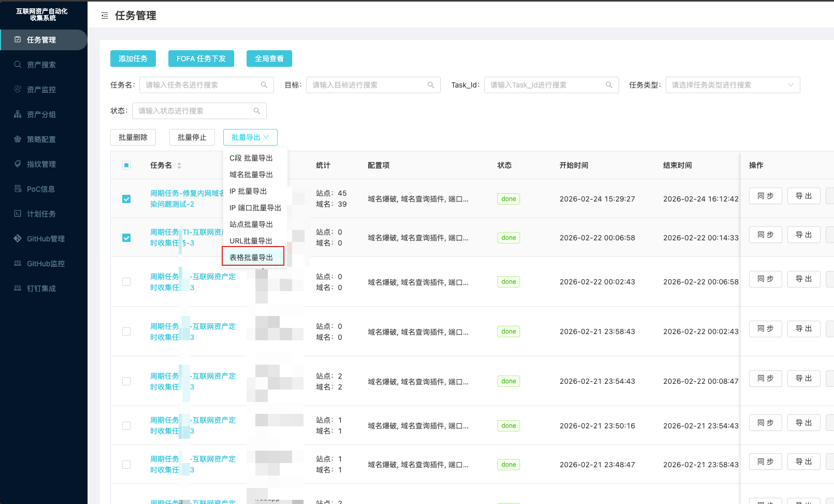Open task link in row started 2026-02-22 00:02:43
The height and width of the screenshot is (504, 834).
click(193, 282)
